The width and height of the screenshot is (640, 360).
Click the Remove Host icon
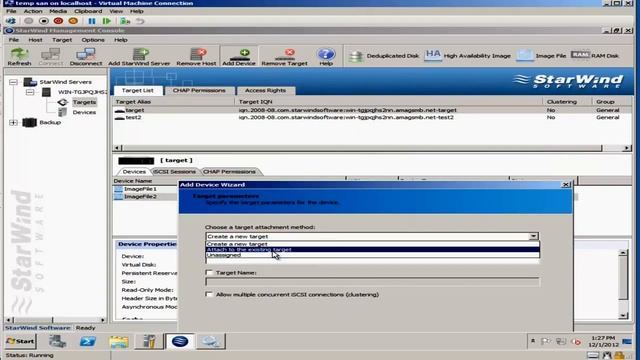pos(196,57)
